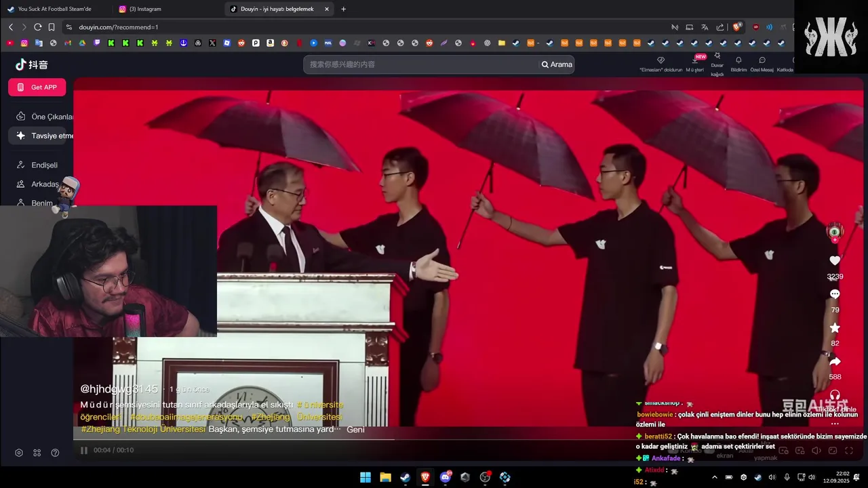This screenshot has height=488, width=868.
Task: Open Brave browser from the taskbar
Action: (425, 477)
